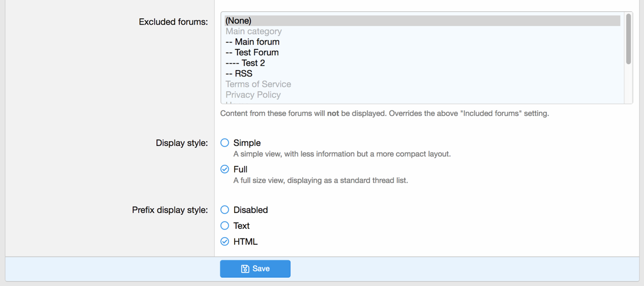Click the "Excluded forums:" field label
This screenshot has width=644, height=286.
point(173,22)
